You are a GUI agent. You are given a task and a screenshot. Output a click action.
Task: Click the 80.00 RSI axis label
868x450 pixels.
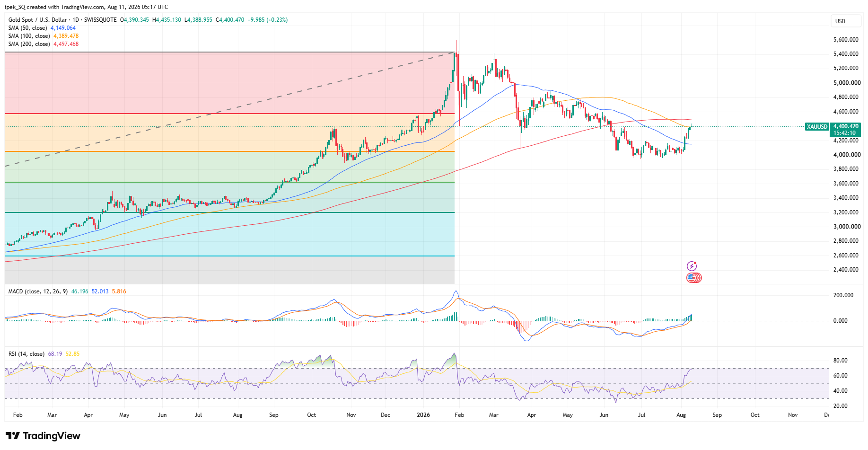[840, 361]
